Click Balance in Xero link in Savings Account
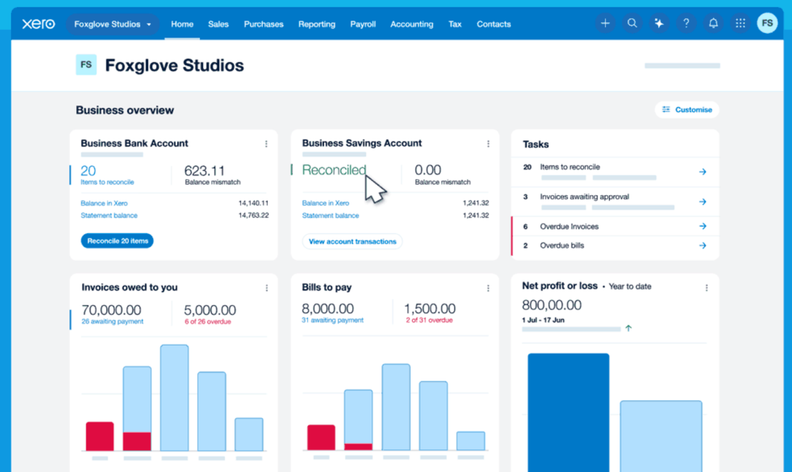 click(325, 203)
